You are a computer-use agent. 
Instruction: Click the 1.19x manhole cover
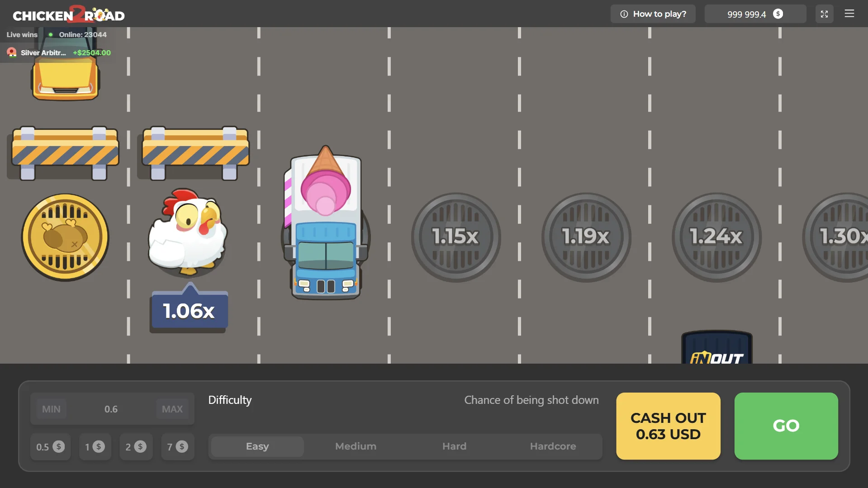(586, 237)
